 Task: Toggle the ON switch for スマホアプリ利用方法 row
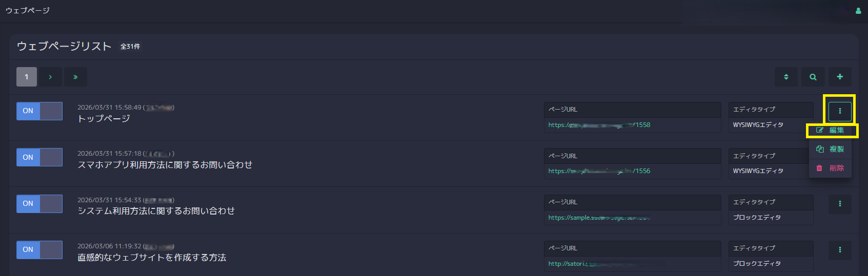(x=39, y=157)
